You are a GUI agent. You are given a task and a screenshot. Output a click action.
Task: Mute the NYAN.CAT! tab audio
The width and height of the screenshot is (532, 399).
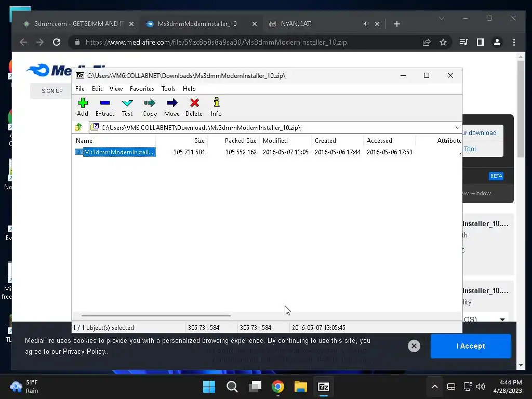(366, 24)
